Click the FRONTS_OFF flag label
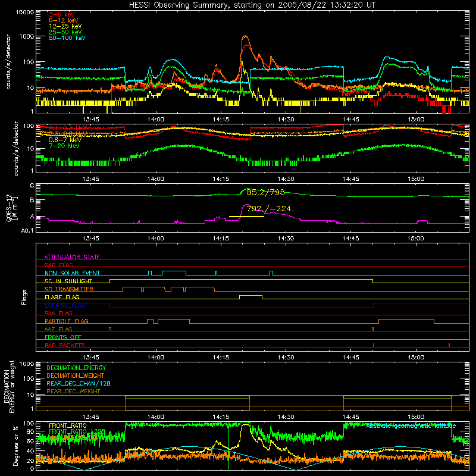Image resolution: width=476 pixels, height=476 pixels. click(x=63, y=337)
